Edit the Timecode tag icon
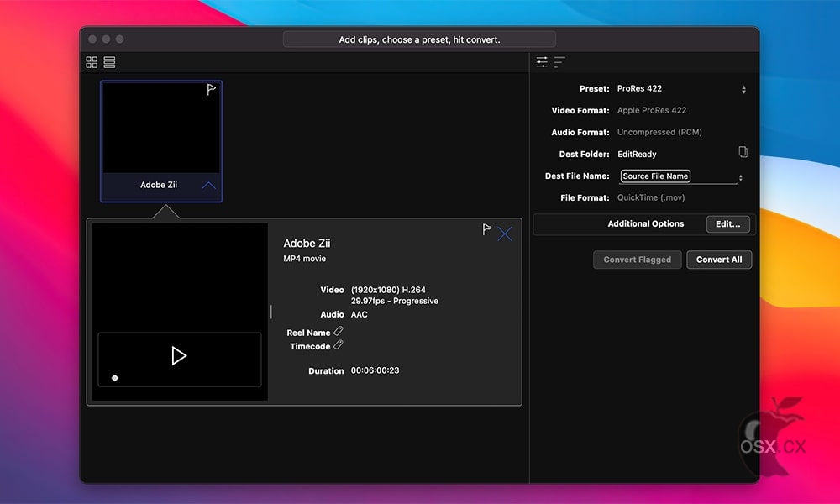The height and width of the screenshot is (504, 840). click(338, 345)
